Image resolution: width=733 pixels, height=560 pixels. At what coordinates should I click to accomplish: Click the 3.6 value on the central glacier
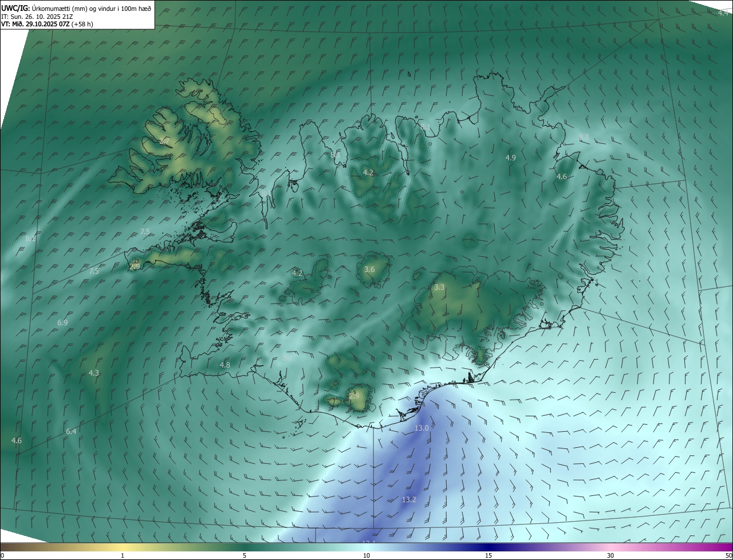tap(369, 270)
